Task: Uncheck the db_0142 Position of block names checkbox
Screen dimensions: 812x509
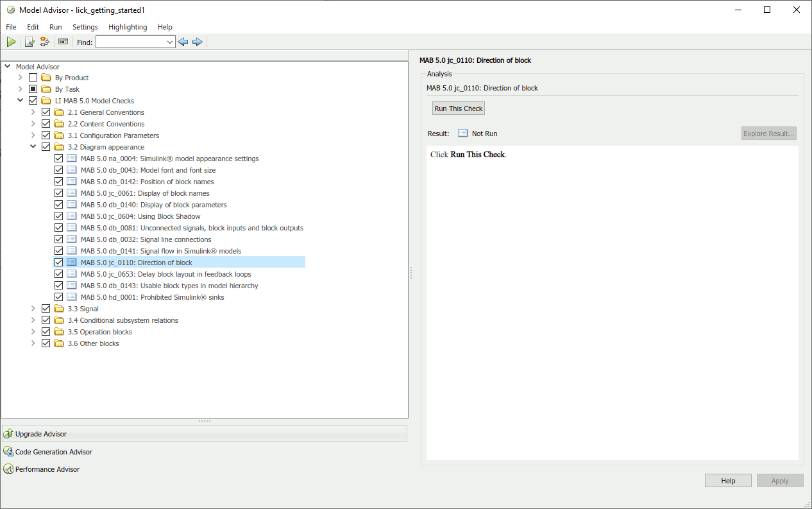Action: [x=59, y=182]
